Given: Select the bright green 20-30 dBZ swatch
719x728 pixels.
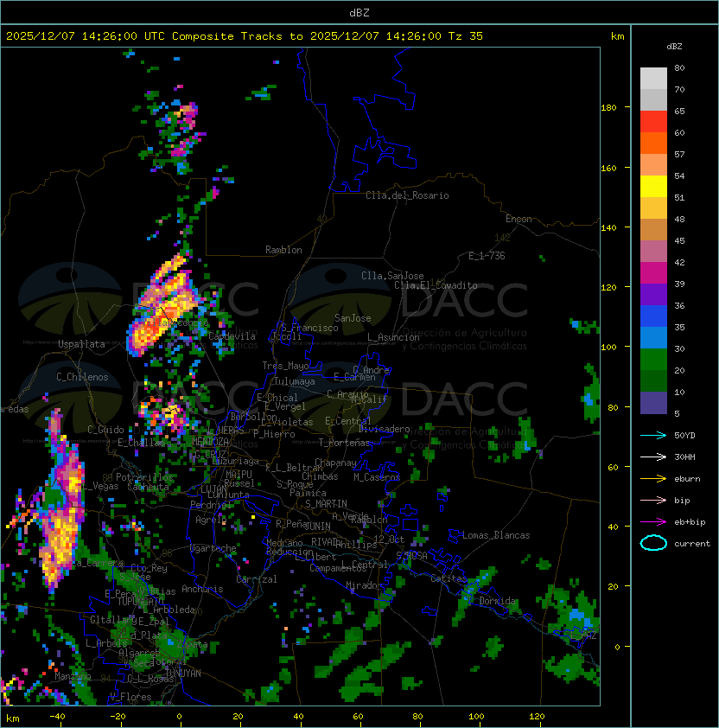Looking at the screenshot, I should 653,360.
